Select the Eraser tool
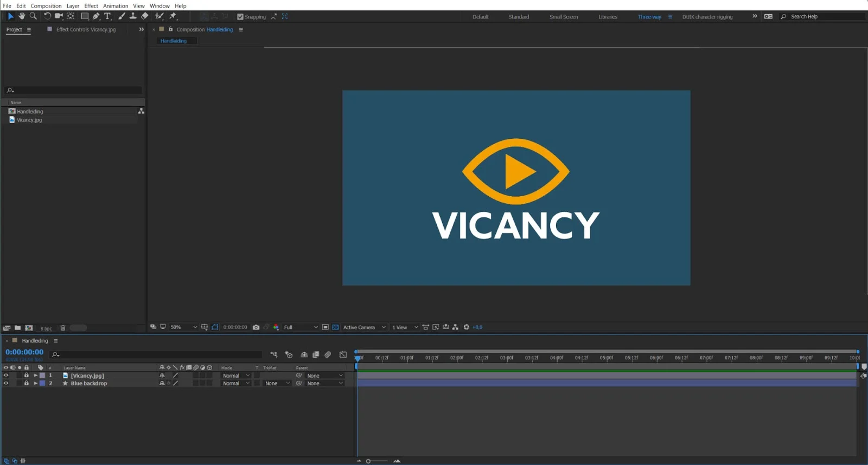The image size is (868, 465). click(144, 16)
